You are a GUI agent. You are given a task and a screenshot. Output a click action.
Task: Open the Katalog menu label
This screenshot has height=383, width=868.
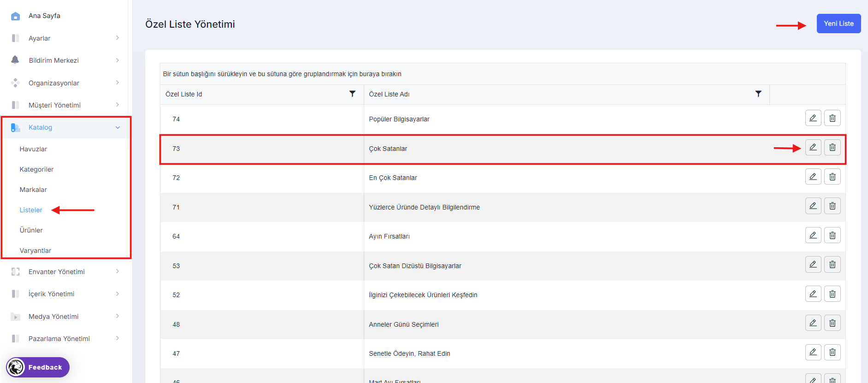[40, 127]
